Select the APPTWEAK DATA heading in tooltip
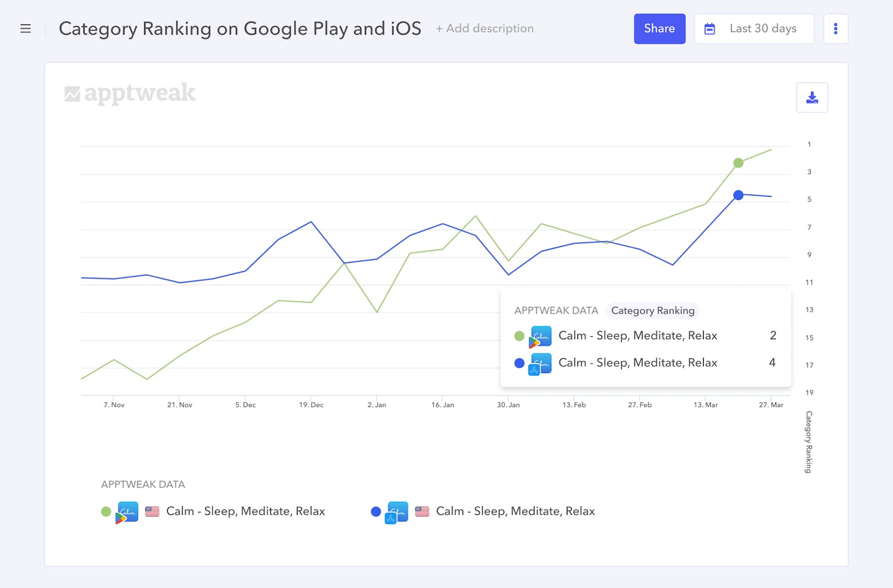Screen dimensions: 893x588 pyautogui.click(x=556, y=310)
